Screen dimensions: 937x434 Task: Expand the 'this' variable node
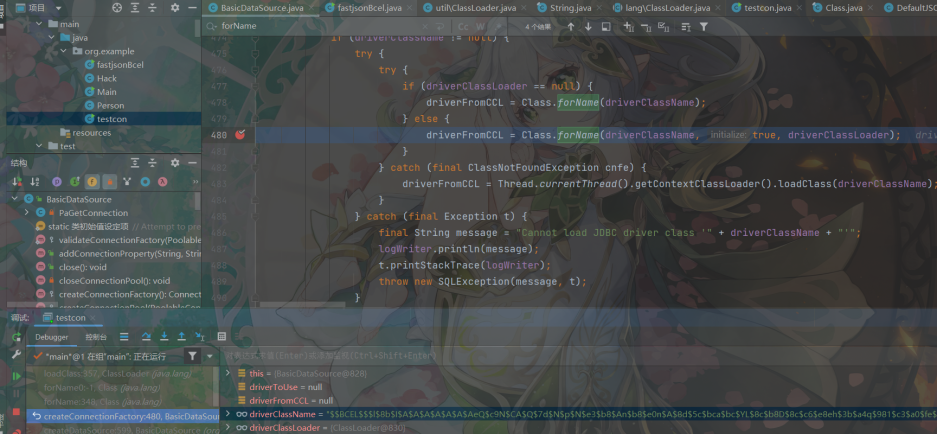228,373
